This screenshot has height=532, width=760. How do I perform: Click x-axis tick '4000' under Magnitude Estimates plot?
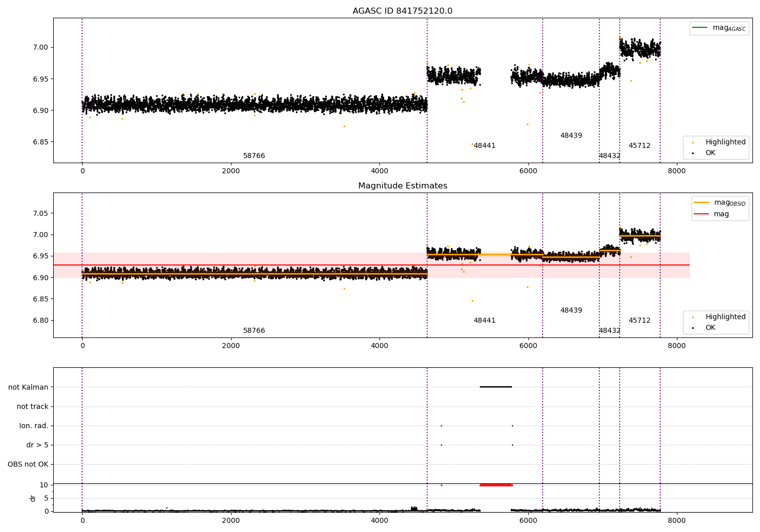click(379, 346)
